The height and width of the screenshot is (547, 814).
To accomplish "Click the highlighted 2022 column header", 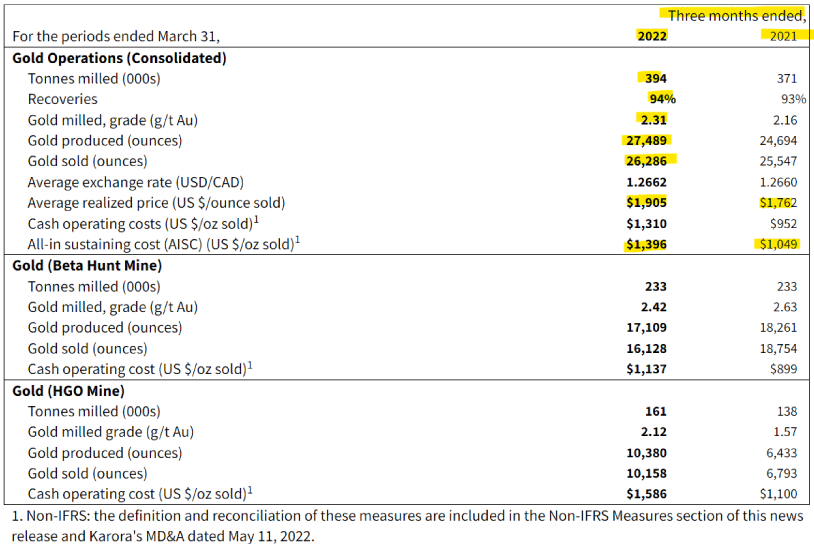I will click(652, 36).
